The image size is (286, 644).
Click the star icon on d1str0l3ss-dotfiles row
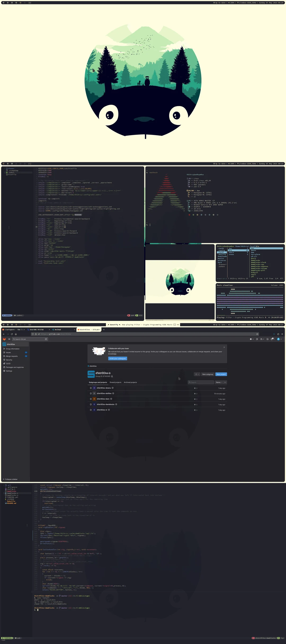[195, 394]
